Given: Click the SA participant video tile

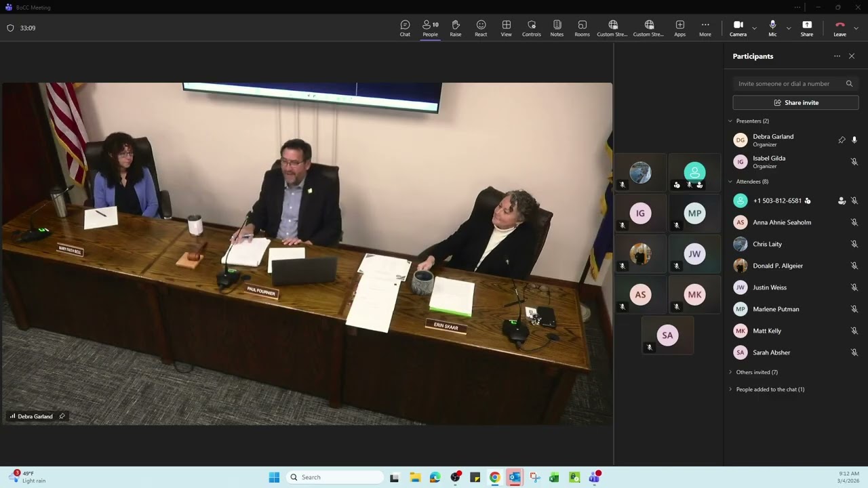Looking at the screenshot, I should coord(667,335).
